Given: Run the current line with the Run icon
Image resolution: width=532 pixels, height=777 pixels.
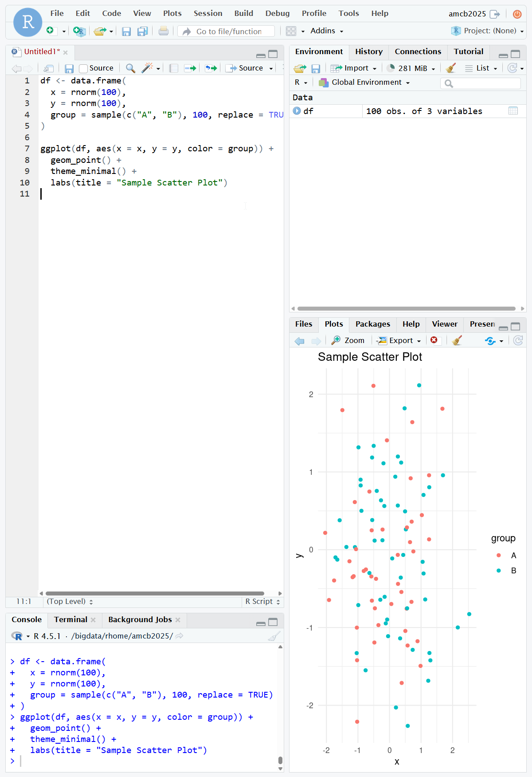Looking at the screenshot, I should point(190,68).
